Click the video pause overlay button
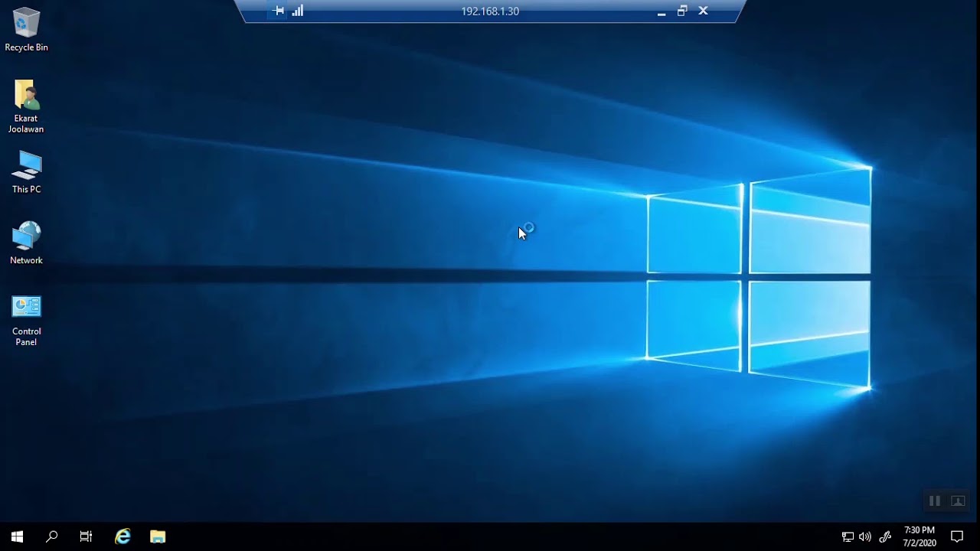980x551 pixels. click(x=935, y=501)
